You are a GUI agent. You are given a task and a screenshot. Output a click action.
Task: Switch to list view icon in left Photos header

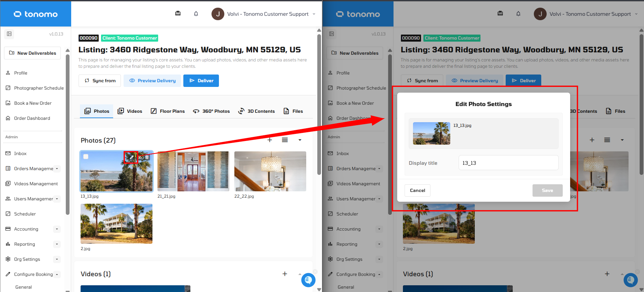click(x=285, y=140)
